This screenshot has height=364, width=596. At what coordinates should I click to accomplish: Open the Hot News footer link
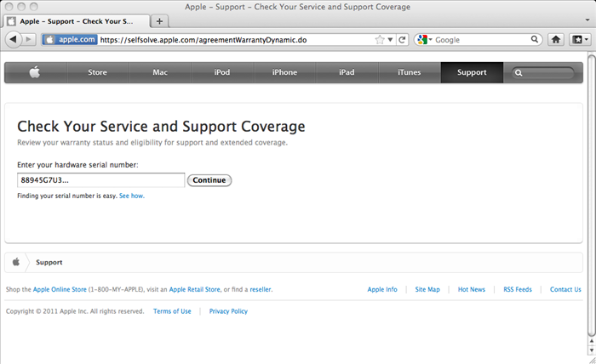click(x=472, y=289)
